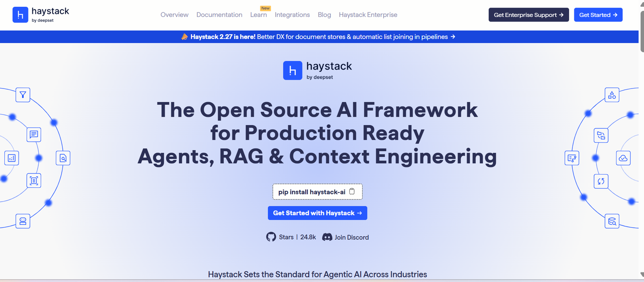
Task: Click the 'Haystack Sets the Standard for Agentic AI' heading
Action: click(x=318, y=274)
